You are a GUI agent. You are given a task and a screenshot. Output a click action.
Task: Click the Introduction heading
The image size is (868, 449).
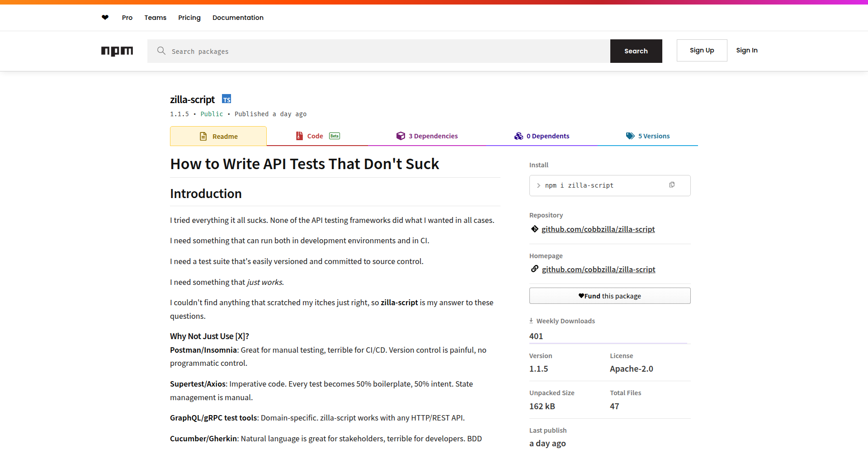[206, 194]
